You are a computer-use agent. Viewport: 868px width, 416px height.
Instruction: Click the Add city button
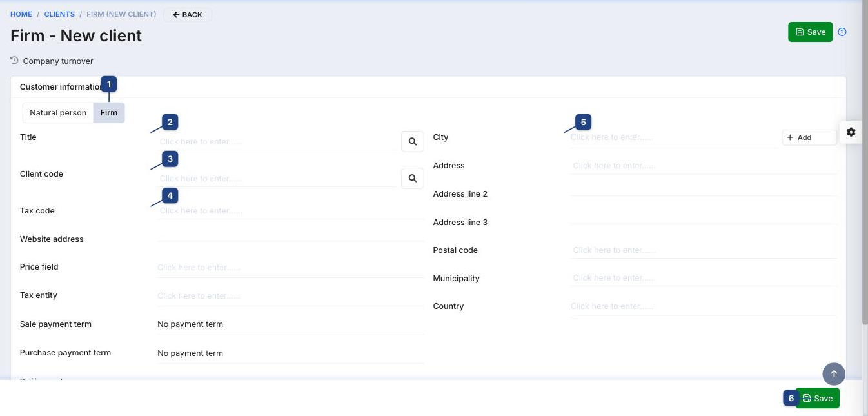click(x=809, y=137)
